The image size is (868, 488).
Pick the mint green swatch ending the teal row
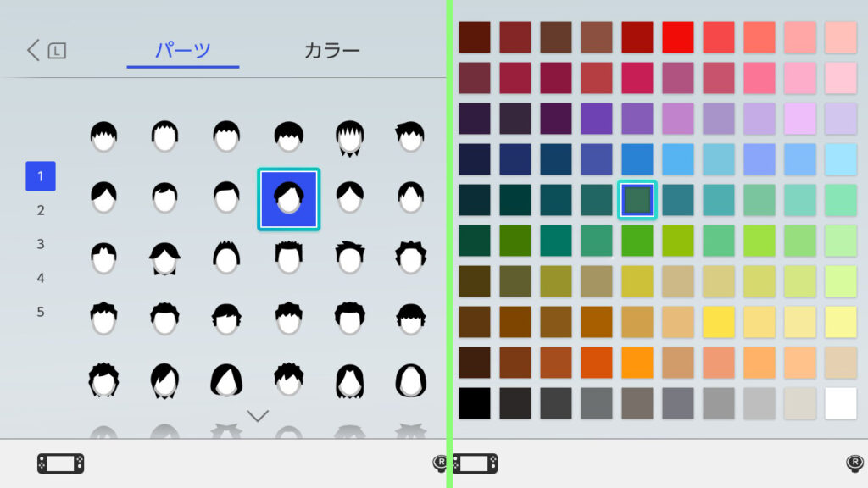point(840,200)
